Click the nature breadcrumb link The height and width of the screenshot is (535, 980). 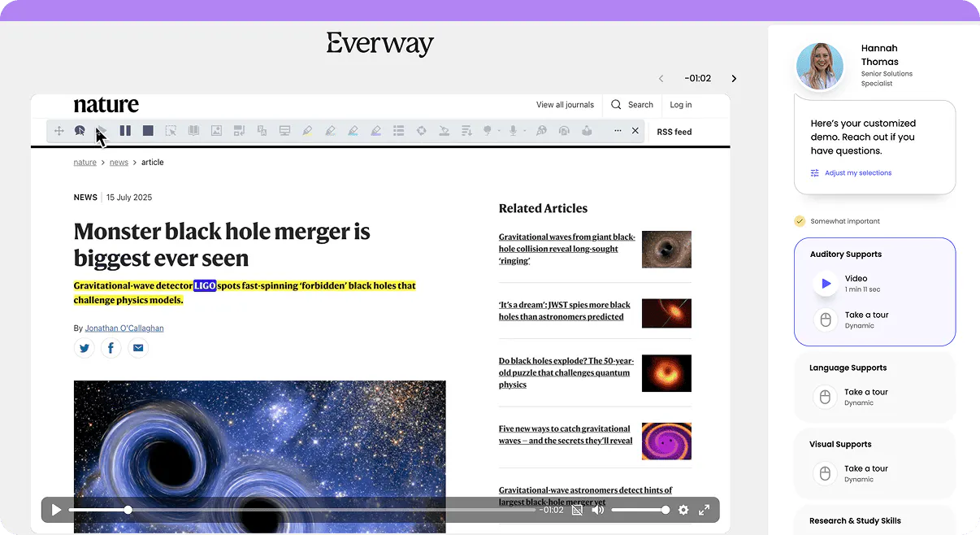(x=85, y=163)
